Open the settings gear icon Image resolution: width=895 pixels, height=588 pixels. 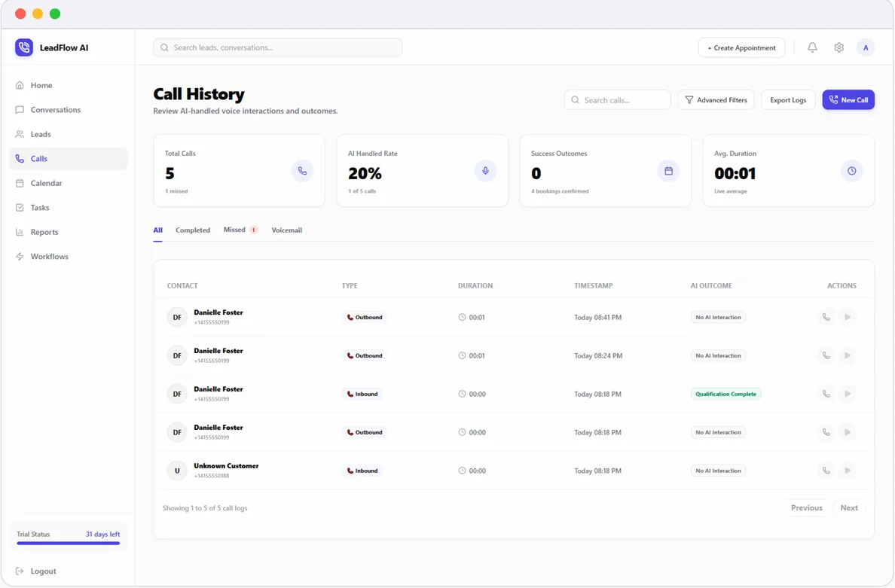tap(839, 47)
